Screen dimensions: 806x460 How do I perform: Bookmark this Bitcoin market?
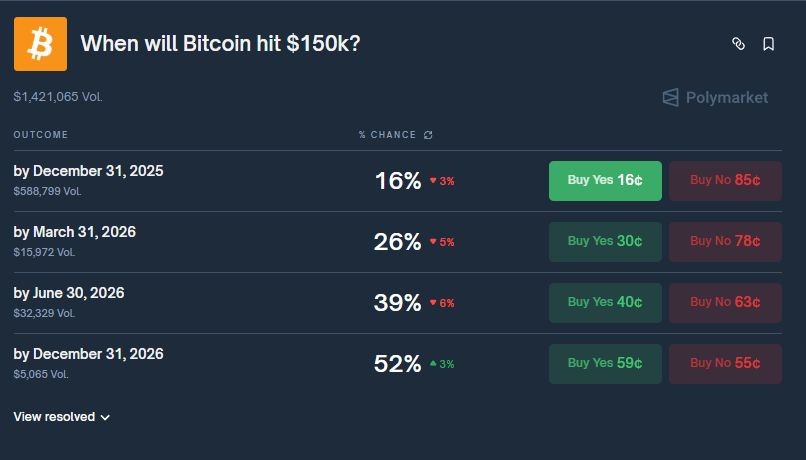[768, 44]
